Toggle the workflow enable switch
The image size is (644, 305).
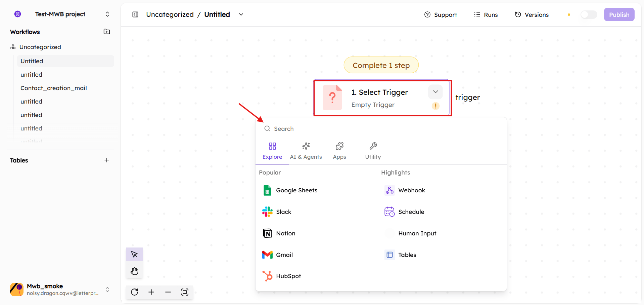click(x=588, y=14)
